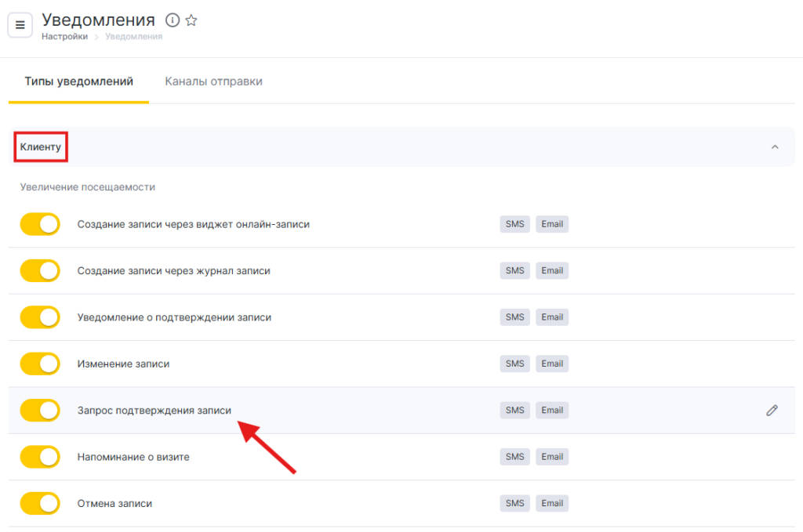Viewport: 803px width, 532px height.
Task: Click SMS badge for Отмена записи
Action: point(514,503)
